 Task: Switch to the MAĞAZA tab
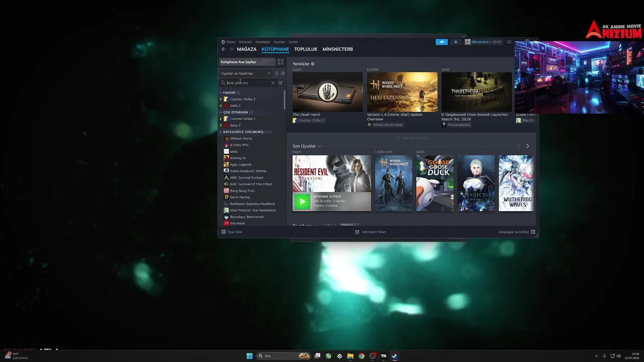point(247,49)
